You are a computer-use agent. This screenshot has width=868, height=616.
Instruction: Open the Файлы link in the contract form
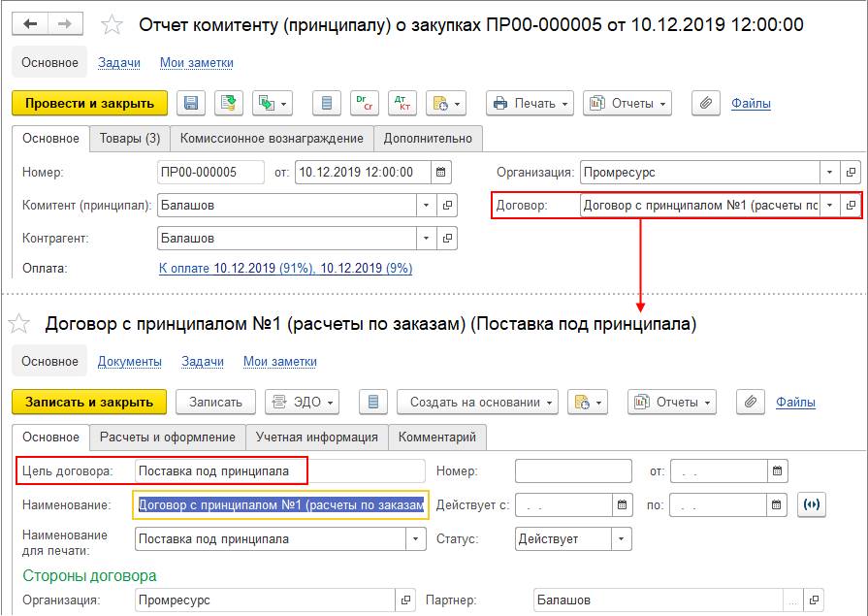(795, 403)
